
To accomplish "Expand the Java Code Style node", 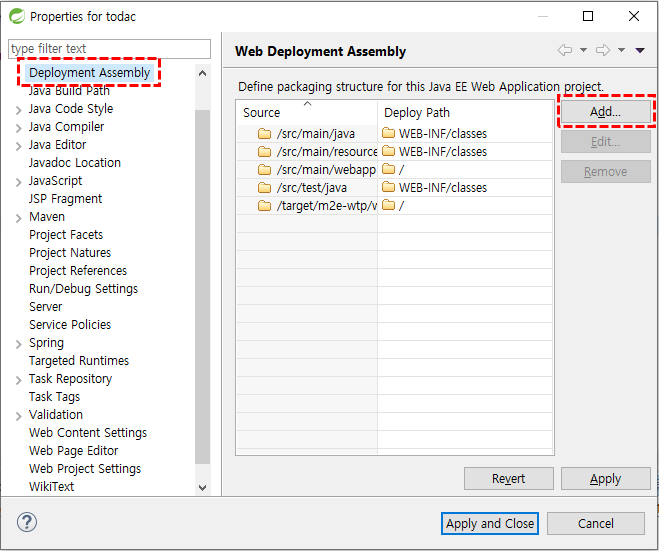I will coord(18,111).
